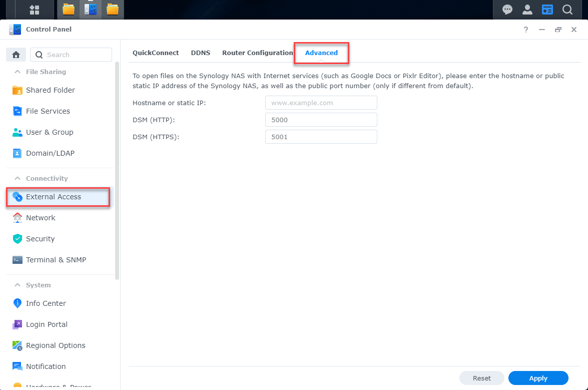Open File Services settings
588x390 pixels.
(x=60, y=111)
